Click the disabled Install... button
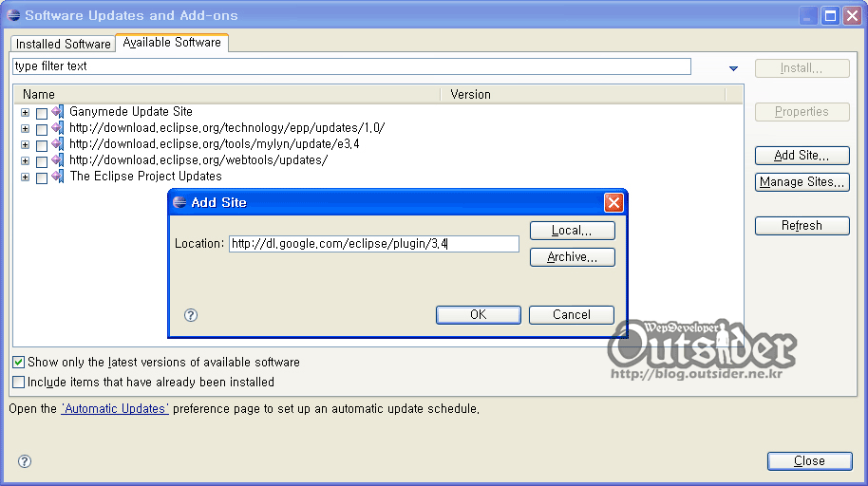868x486 pixels. 802,68
